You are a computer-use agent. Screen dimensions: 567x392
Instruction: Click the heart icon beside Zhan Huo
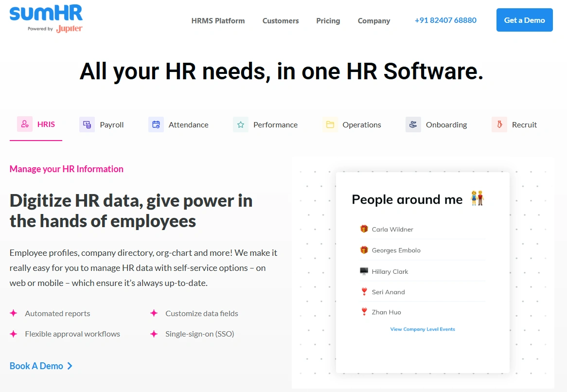[364, 312]
